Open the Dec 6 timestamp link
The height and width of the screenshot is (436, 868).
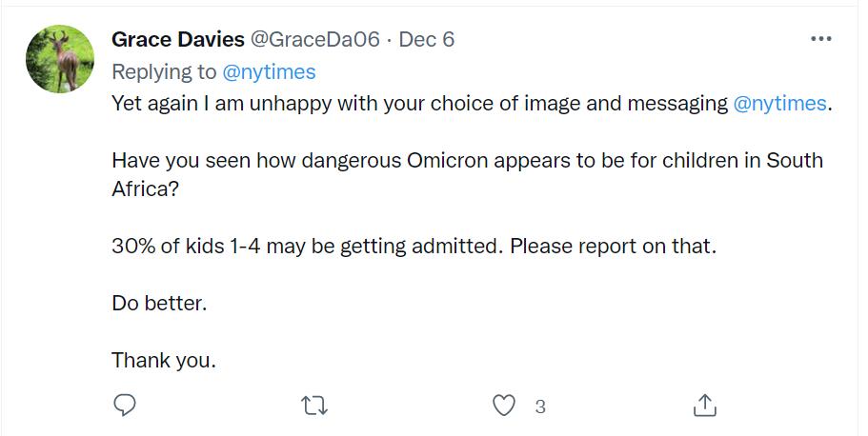(x=426, y=39)
